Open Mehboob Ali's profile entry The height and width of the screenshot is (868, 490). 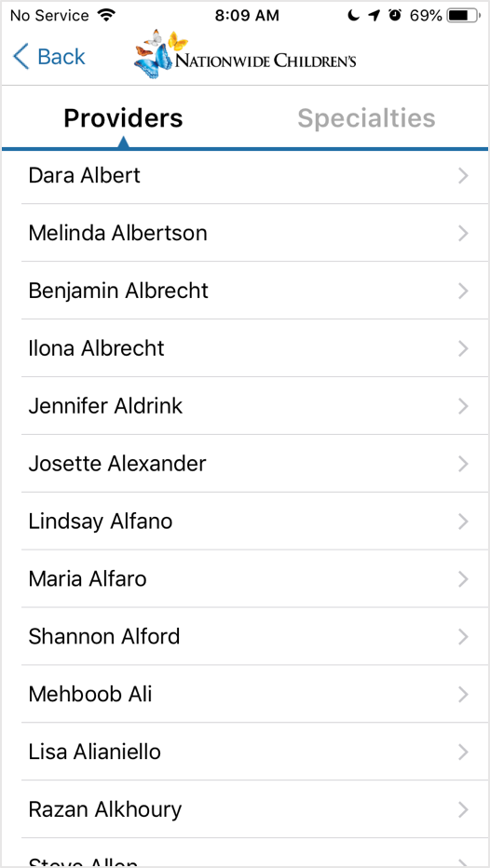point(255,694)
